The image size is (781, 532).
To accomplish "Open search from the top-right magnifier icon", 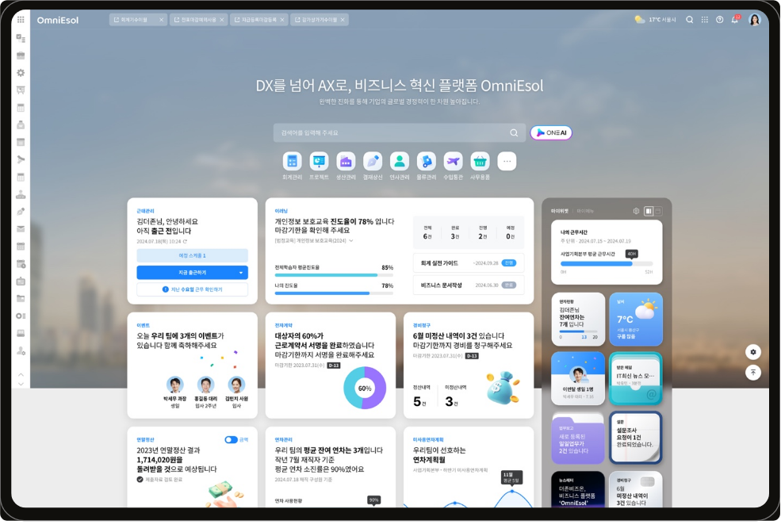I will (x=690, y=20).
